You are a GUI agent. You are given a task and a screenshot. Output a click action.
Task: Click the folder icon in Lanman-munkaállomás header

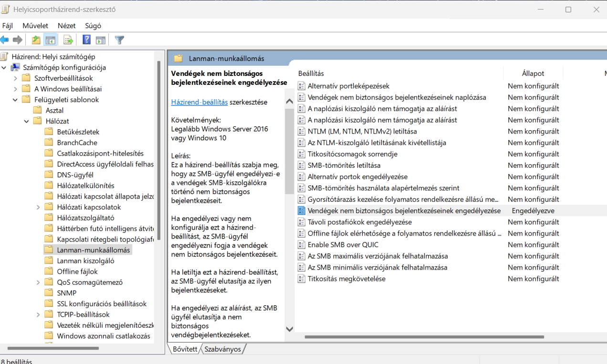(x=178, y=58)
